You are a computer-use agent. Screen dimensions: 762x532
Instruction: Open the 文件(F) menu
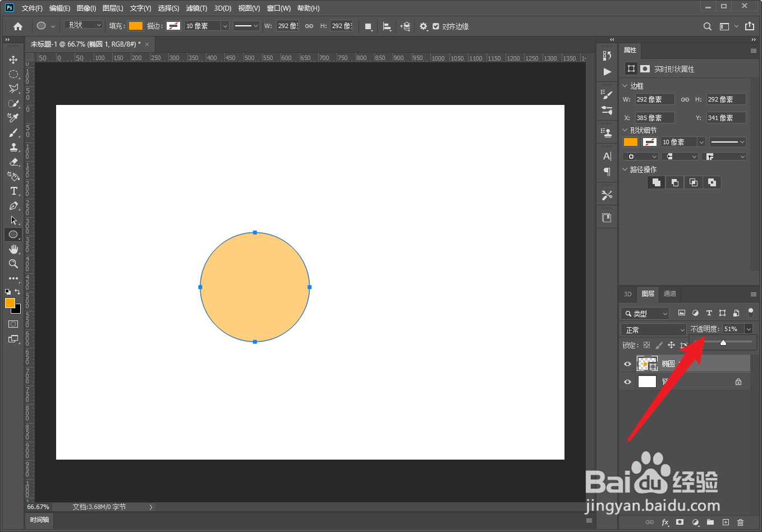point(32,8)
